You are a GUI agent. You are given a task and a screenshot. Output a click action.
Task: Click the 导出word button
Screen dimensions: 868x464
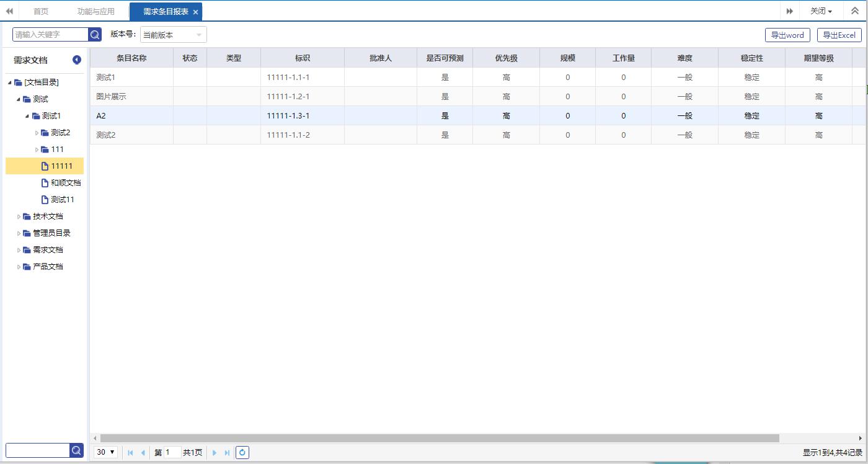787,35
